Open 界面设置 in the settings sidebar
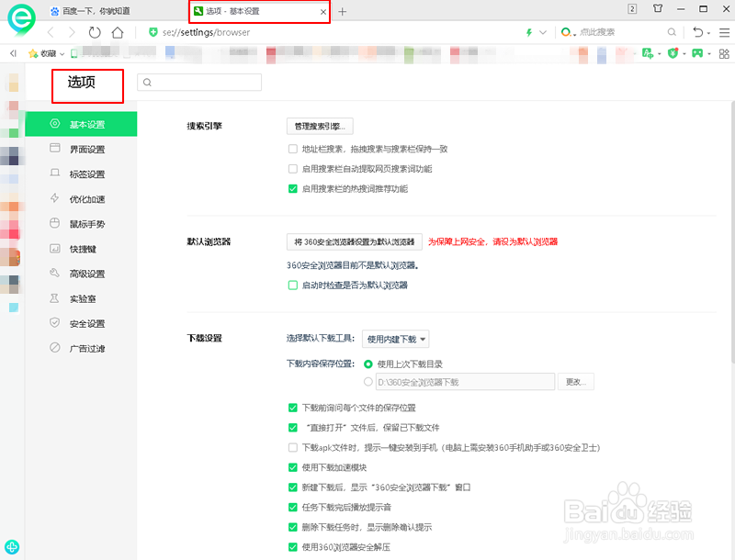 coord(87,149)
